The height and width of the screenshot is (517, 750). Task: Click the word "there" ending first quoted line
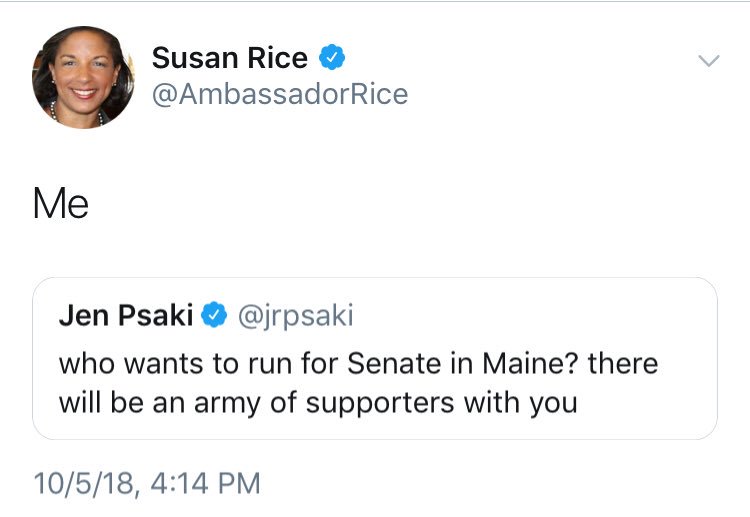623,363
